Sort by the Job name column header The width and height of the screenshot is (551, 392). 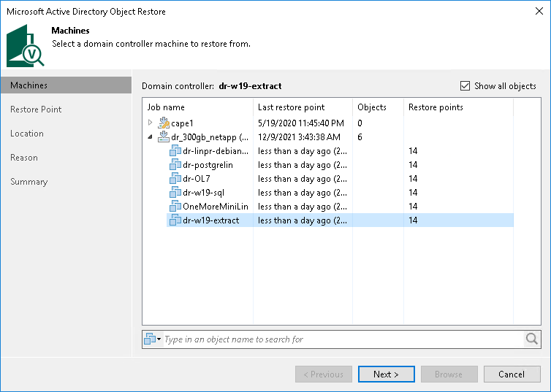coord(198,107)
